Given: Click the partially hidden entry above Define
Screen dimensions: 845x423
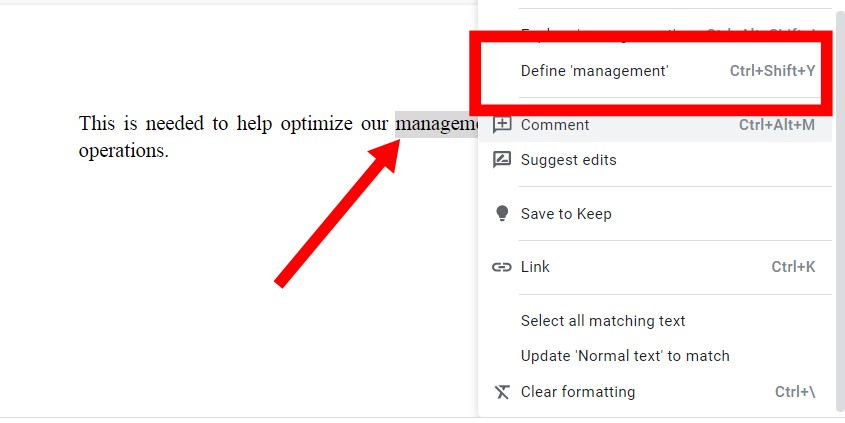Looking at the screenshot, I should point(655,34).
